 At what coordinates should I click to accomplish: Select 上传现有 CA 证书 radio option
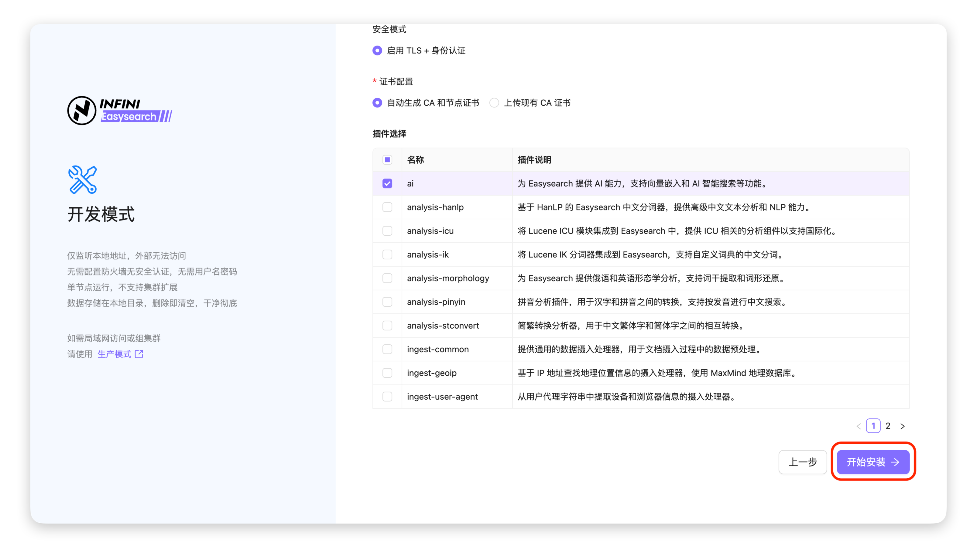(494, 103)
